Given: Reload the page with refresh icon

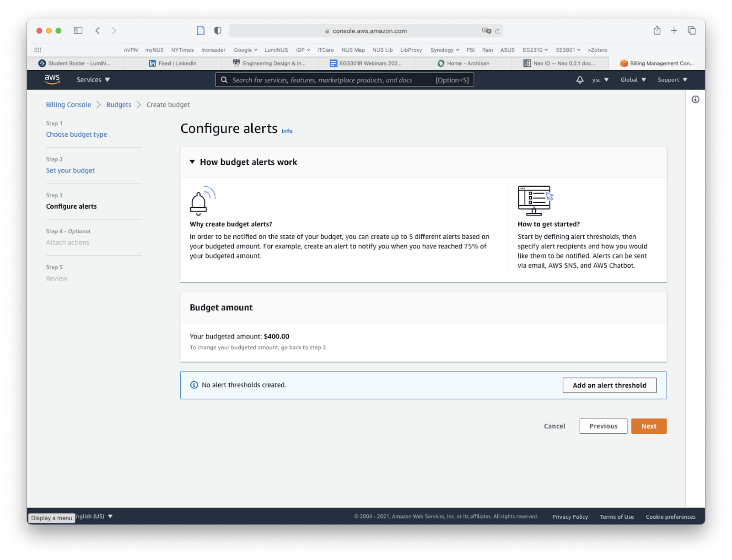Looking at the screenshot, I should click(x=497, y=31).
